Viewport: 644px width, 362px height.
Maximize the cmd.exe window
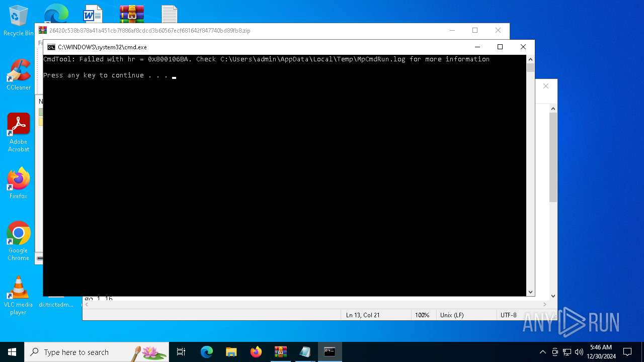[500, 47]
